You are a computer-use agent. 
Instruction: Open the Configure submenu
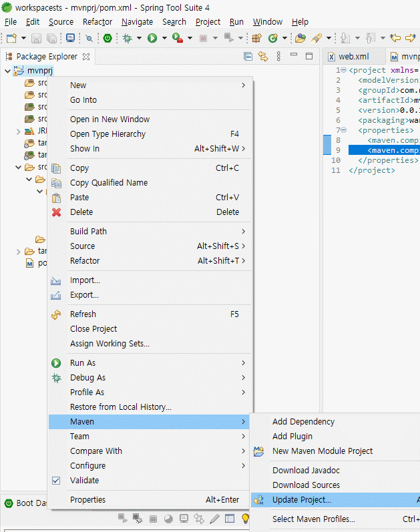coord(150,466)
